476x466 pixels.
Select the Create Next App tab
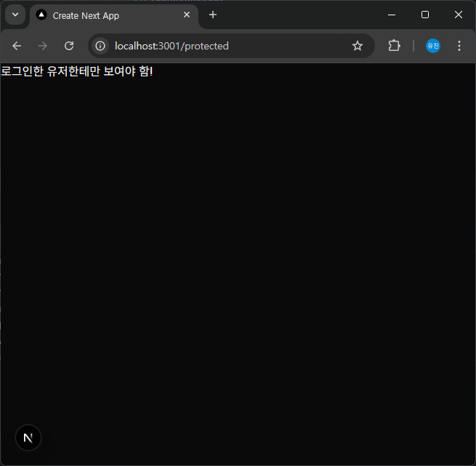pyautogui.click(x=114, y=15)
